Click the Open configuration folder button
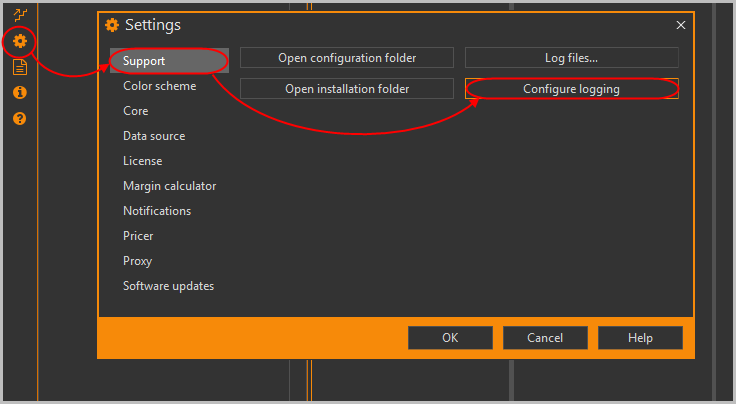 pos(347,58)
